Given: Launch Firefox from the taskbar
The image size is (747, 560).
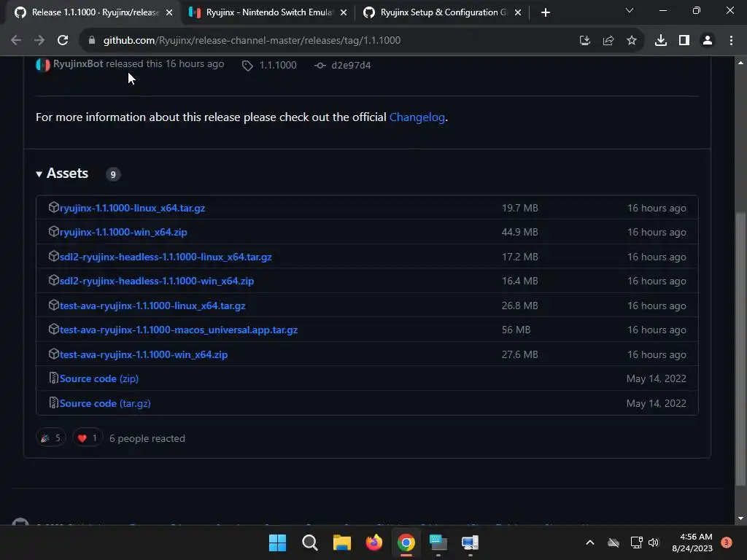Looking at the screenshot, I should click(x=374, y=542).
